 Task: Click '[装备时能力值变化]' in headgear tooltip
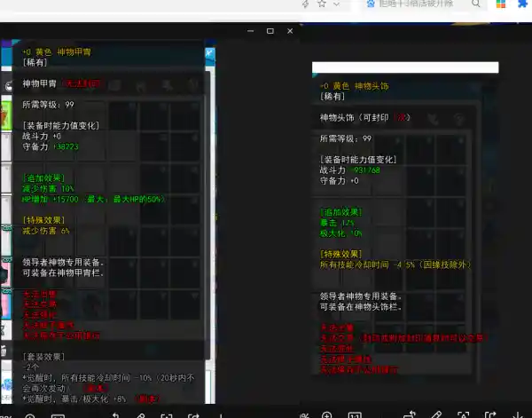[x=358, y=160]
